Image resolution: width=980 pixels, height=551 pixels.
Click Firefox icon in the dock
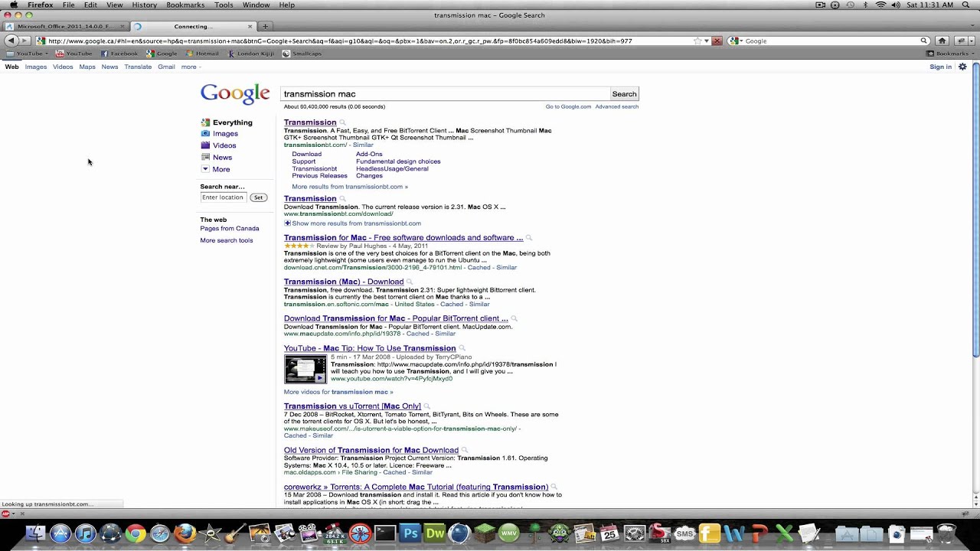(185, 533)
